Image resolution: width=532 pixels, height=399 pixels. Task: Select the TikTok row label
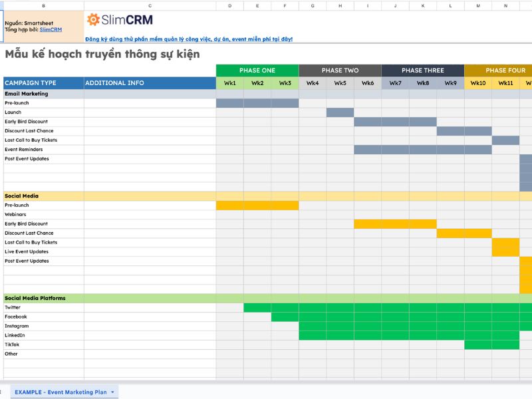click(x=13, y=344)
